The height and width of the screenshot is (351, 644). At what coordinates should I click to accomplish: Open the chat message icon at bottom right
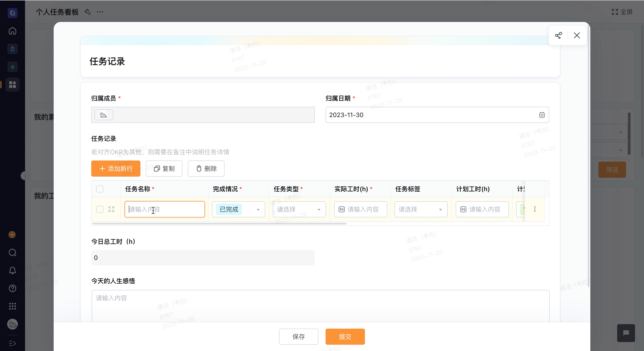[626, 333]
